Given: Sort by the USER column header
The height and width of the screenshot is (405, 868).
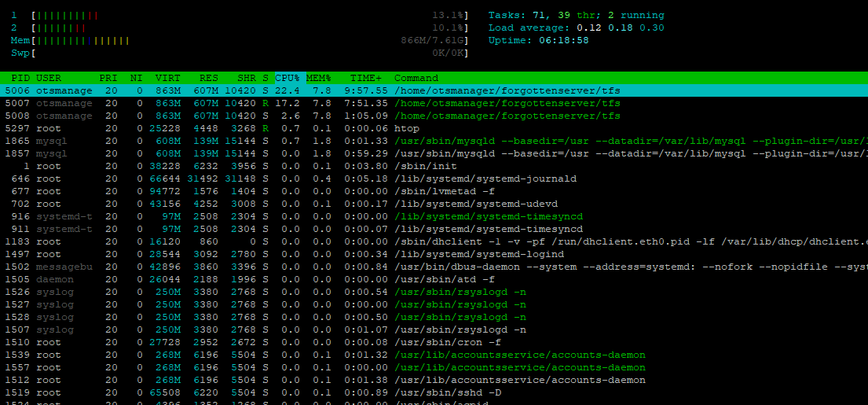Looking at the screenshot, I should point(49,78).
